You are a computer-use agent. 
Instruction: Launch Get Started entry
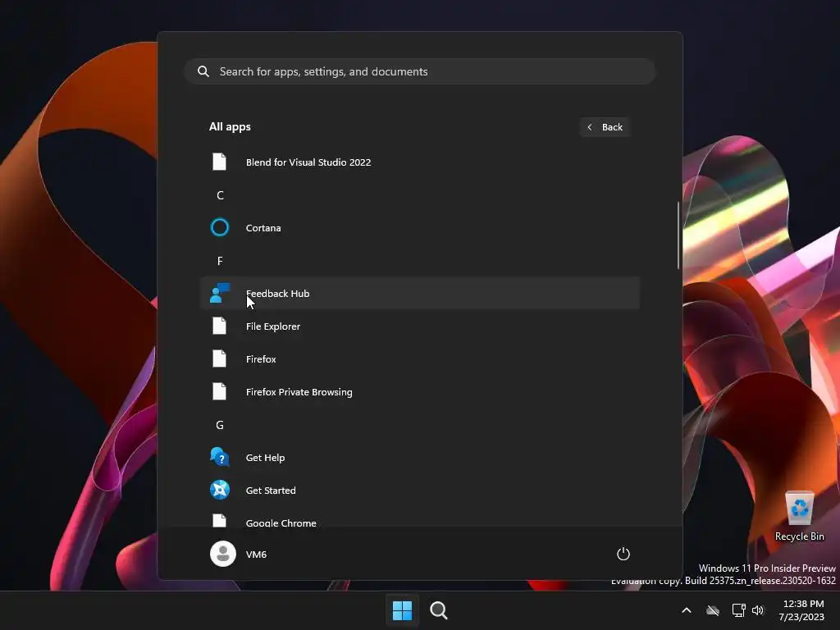point(420,490)
